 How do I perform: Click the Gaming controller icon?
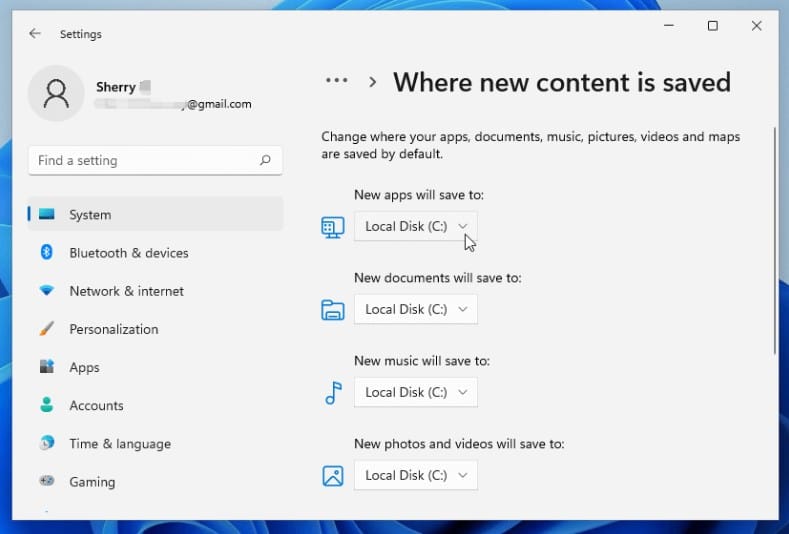coord(46,481)
